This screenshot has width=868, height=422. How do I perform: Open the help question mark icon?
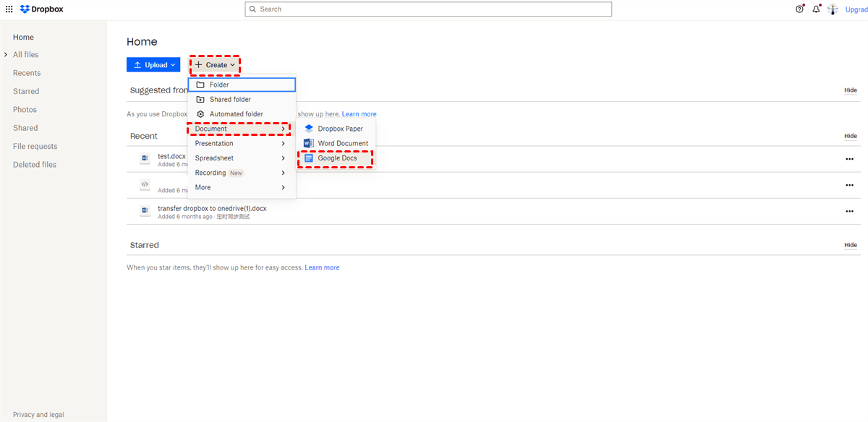(x=799, y=9)
